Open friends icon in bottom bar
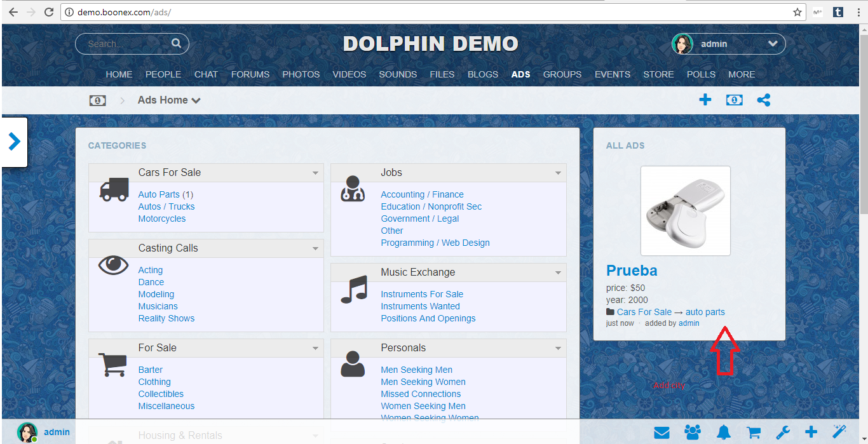The image size is (868, 444). tap(693, 433)
